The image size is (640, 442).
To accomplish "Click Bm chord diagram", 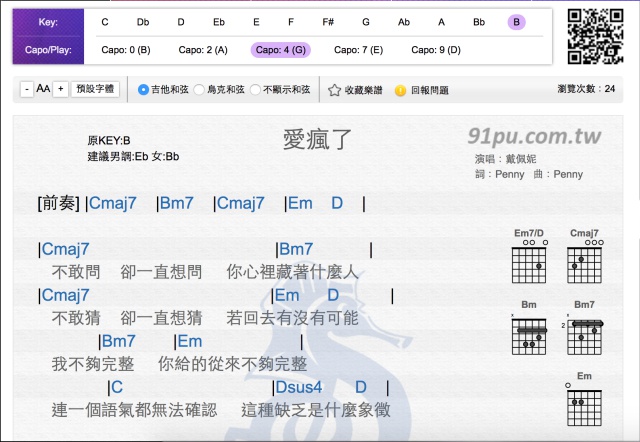I will tap(529, 327).
